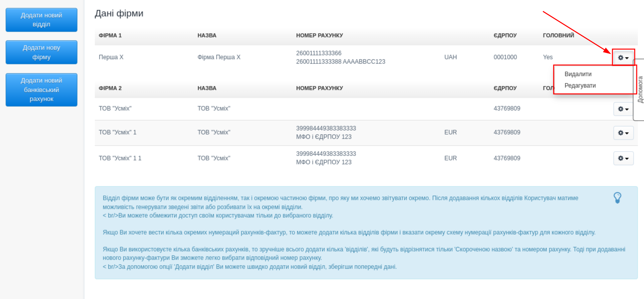This screenshot has width=644, height=299.
Task: Add a new bank account via button
Action: click(x=42, y=90)
